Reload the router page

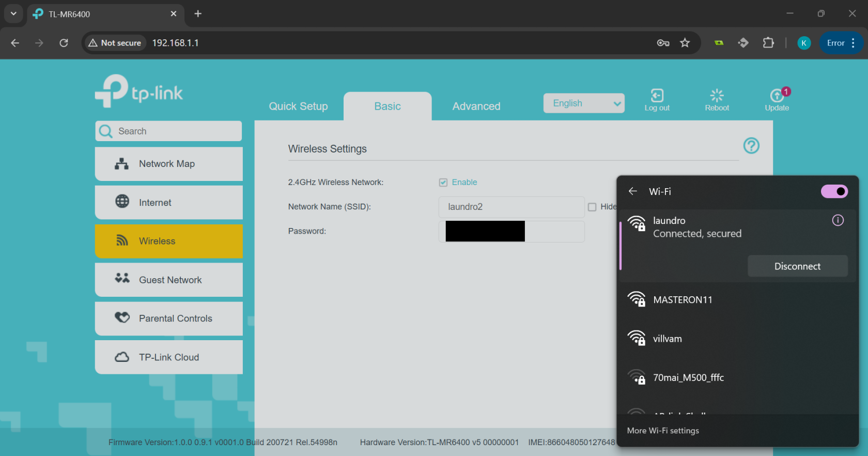point(64,43)
